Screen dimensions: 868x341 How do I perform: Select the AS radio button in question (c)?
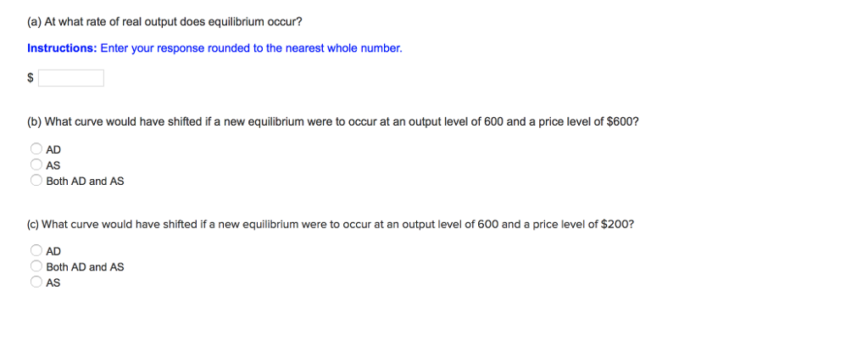36,283
